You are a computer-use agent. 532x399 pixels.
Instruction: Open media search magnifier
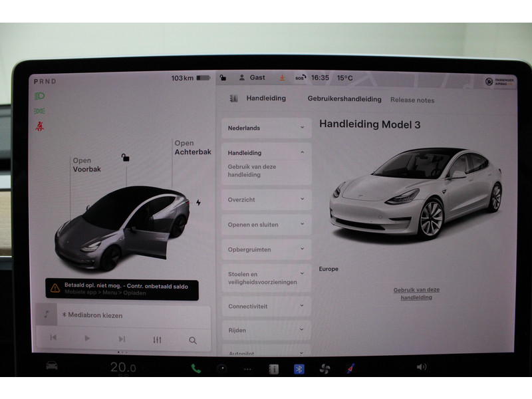193,340
